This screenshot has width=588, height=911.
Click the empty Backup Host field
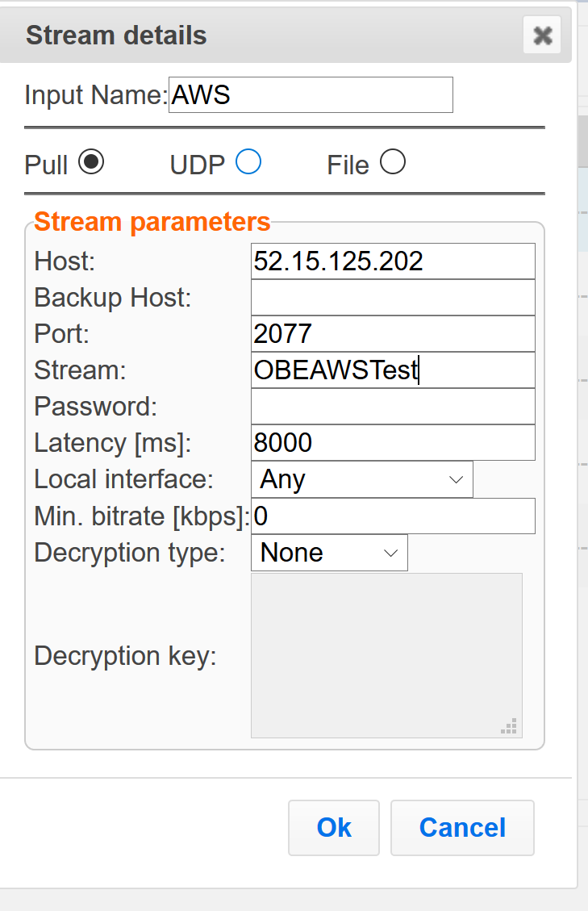pyautogui.click(x=394, y=298)
